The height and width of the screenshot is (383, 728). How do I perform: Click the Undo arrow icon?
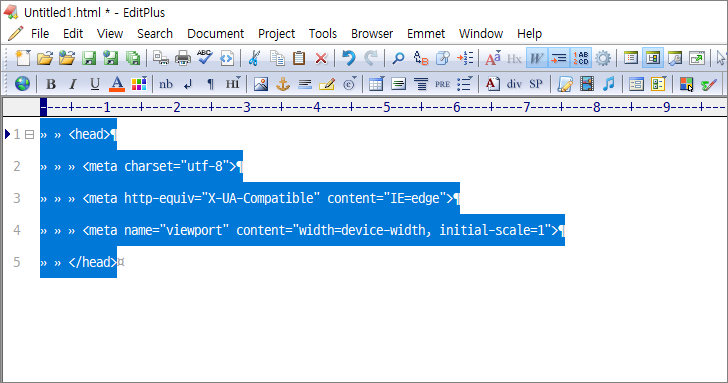pos(348,58)
